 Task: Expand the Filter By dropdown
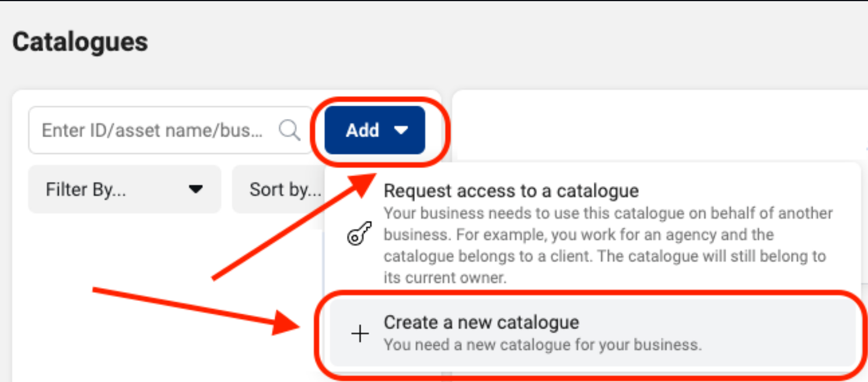point(125,189)
